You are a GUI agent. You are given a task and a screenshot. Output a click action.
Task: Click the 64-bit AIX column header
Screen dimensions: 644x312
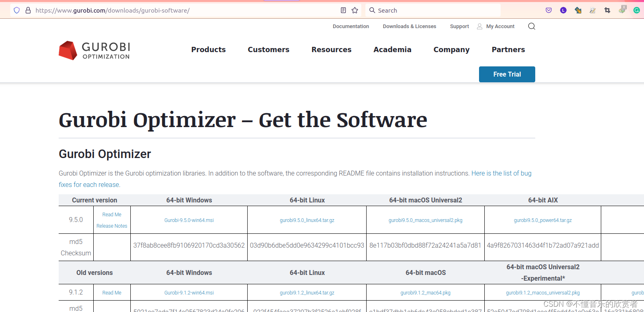543,200
